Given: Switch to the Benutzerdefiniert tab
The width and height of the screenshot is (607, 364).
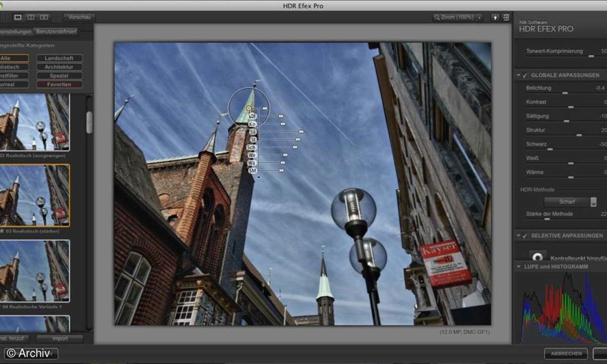Looking at the screenshot, I should tap(56, 31).
